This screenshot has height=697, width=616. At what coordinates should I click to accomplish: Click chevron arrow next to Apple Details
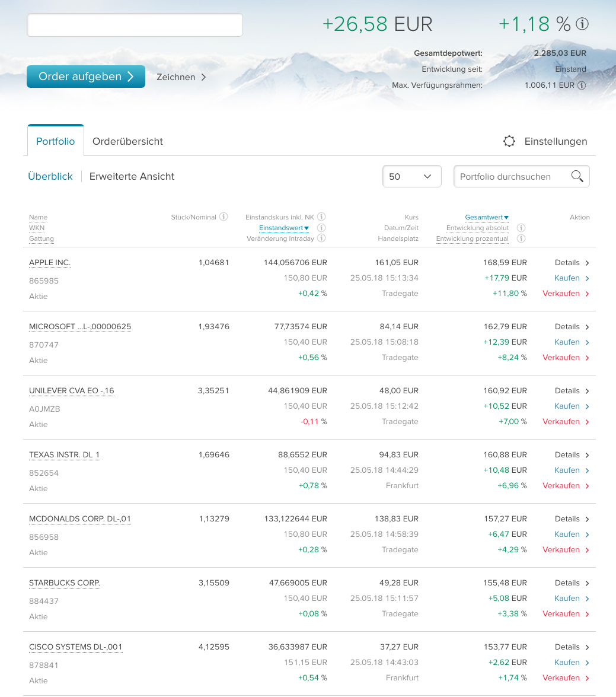(587, 263)
